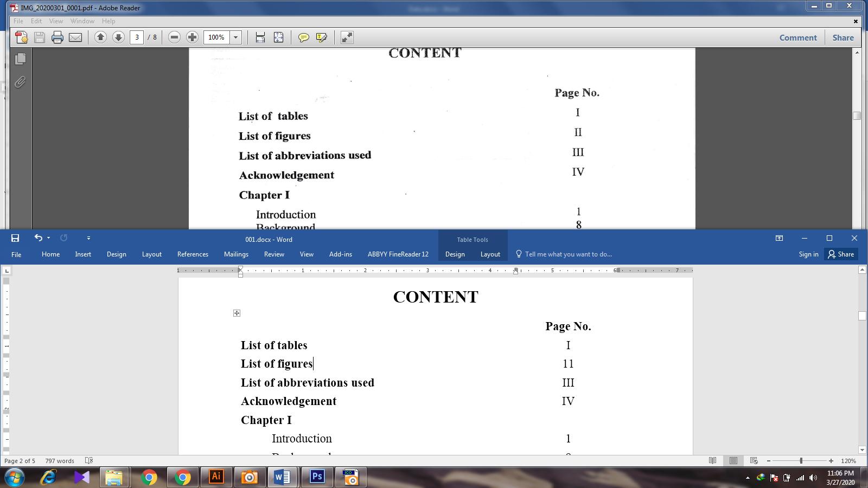Viewport: 868px width, 488px height.
Task: Switch to the References ribbon tab
Action: [x=193, y=254]
